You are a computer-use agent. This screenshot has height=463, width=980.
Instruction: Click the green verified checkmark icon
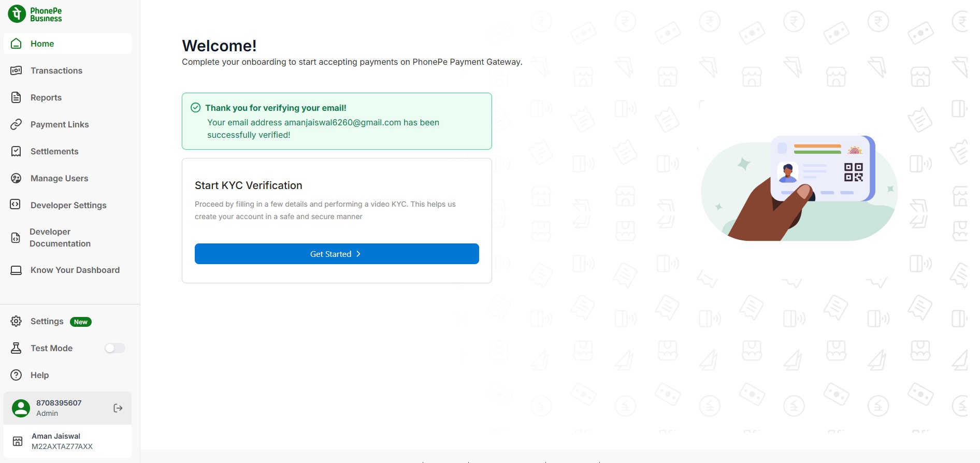coord(196,108)
